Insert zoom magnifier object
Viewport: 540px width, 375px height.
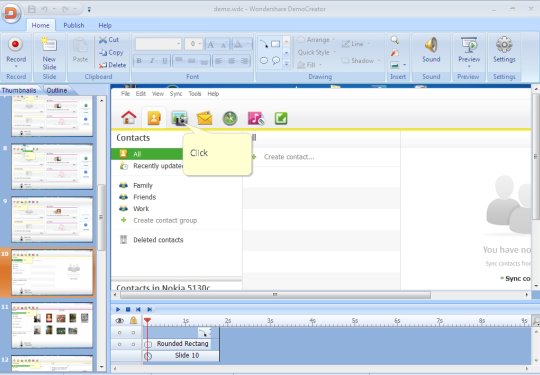[x=395, y=40]
